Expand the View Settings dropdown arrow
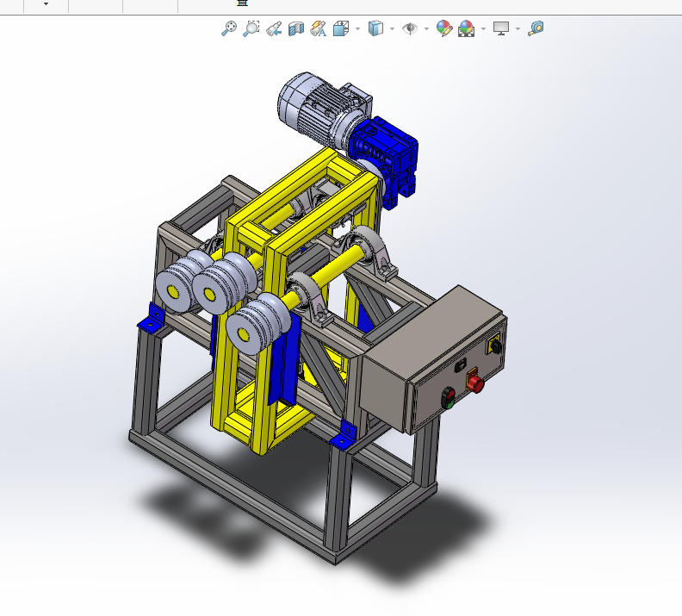The image size is (682, 616). [518, 29]
